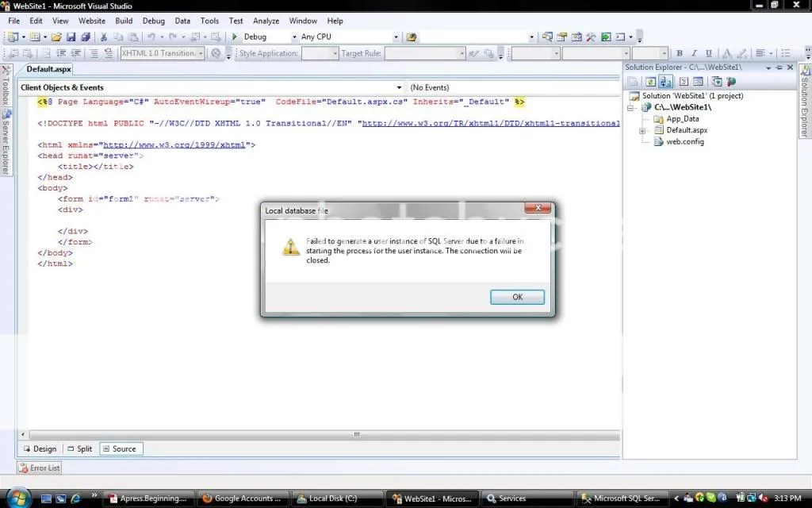
Task: Toggle the Error List panel
Action: point(38,468)
